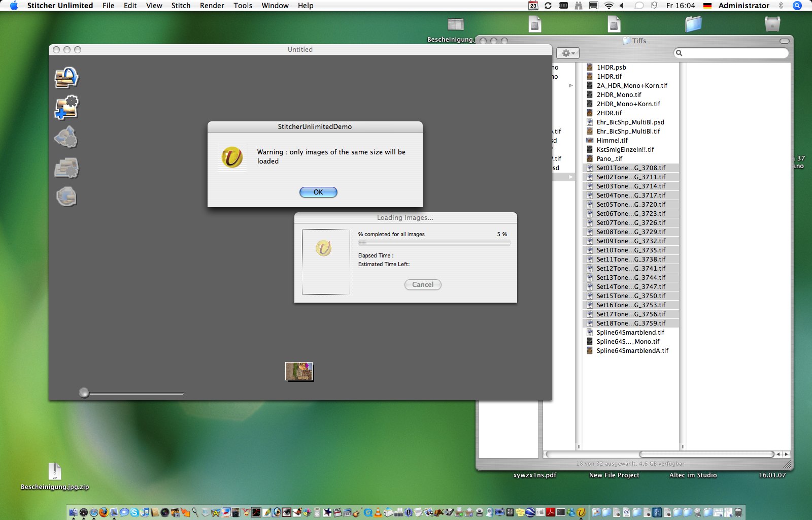The width and height of the screenshot is (812, 520).
Task: Open the Finder gear action dropdown
Action: pos(568,53)
